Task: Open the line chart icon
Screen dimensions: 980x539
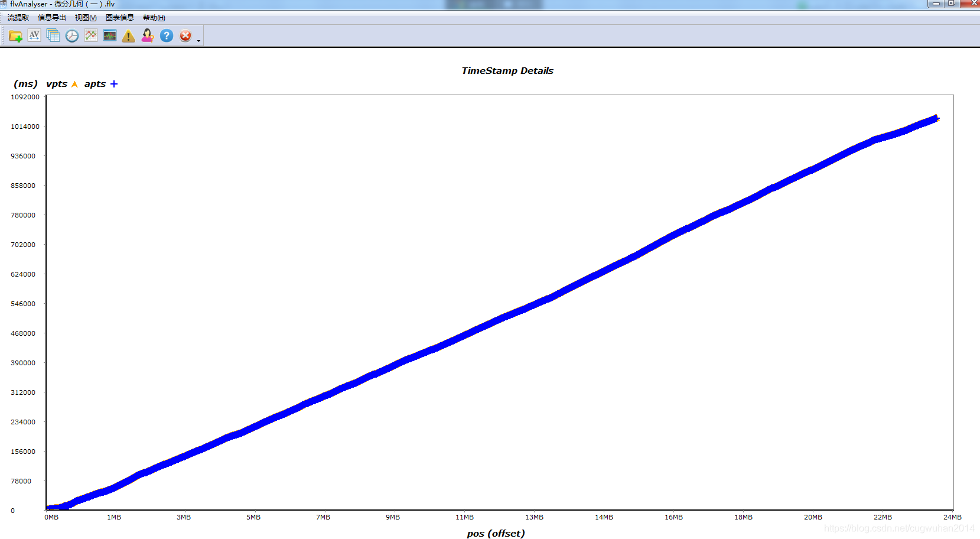Action: pyautogui.click(x=91, y=36)
